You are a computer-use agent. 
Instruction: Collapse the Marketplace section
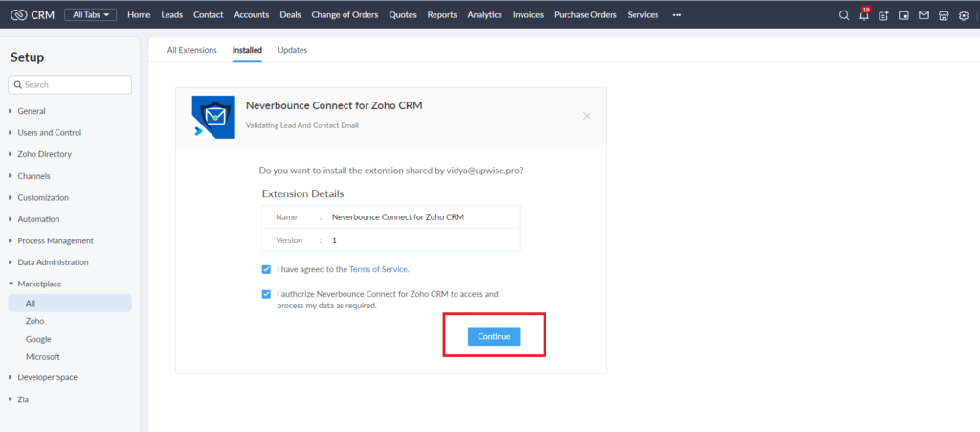[x=39, y=284]
